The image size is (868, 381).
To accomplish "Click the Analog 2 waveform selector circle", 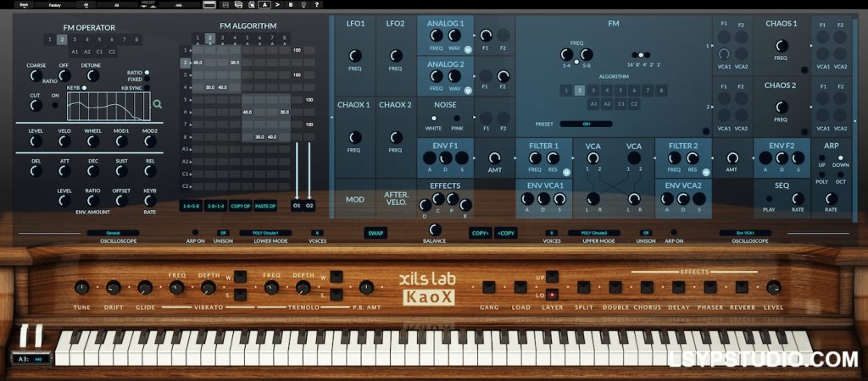I will coord(468,90).
